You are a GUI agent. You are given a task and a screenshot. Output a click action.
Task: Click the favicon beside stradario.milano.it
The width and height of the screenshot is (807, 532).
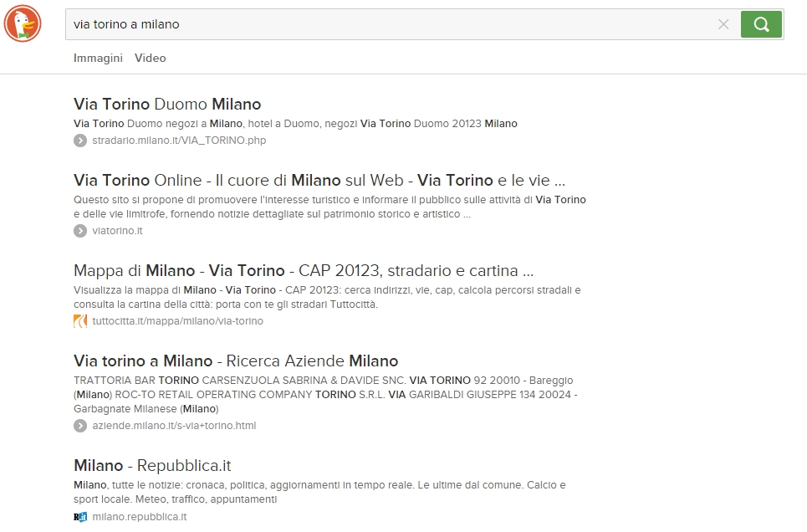[80, 141]
